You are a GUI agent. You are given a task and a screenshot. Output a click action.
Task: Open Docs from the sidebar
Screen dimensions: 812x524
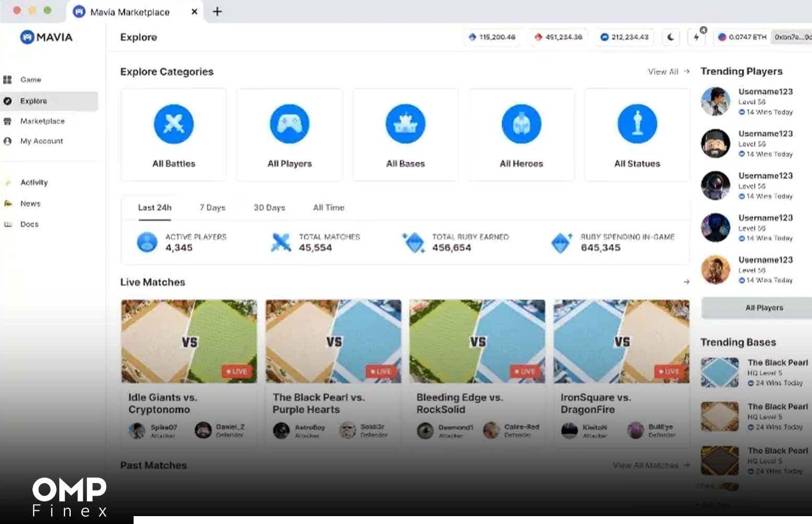29,224
